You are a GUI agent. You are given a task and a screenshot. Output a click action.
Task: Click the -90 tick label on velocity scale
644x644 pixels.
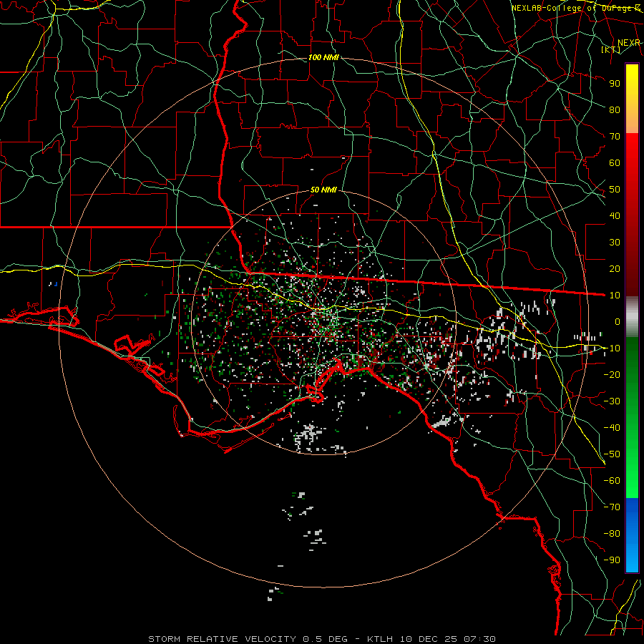[x=612, y=560]
